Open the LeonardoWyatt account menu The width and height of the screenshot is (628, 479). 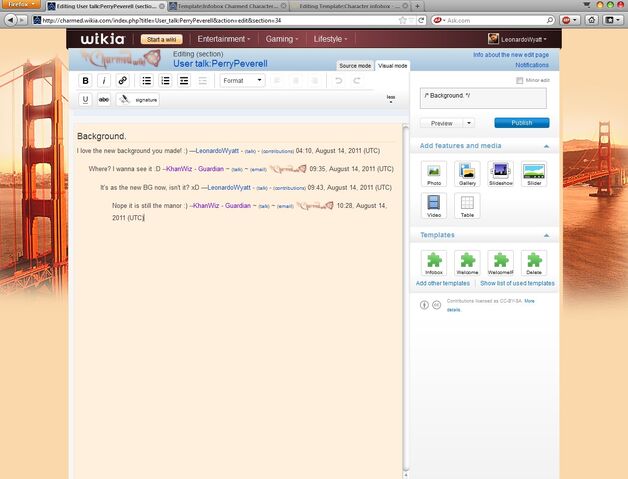pyautogui.click(x=517, y=39)
